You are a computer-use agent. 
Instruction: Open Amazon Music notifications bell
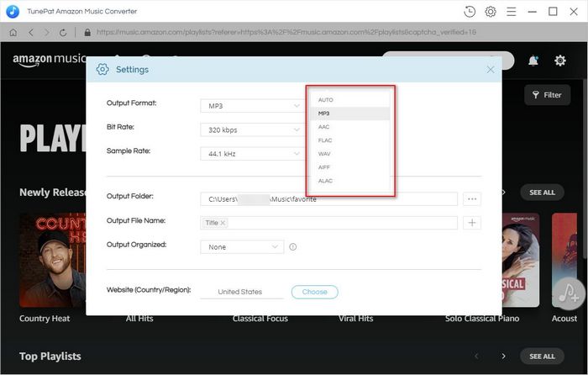tap(533, 61)
